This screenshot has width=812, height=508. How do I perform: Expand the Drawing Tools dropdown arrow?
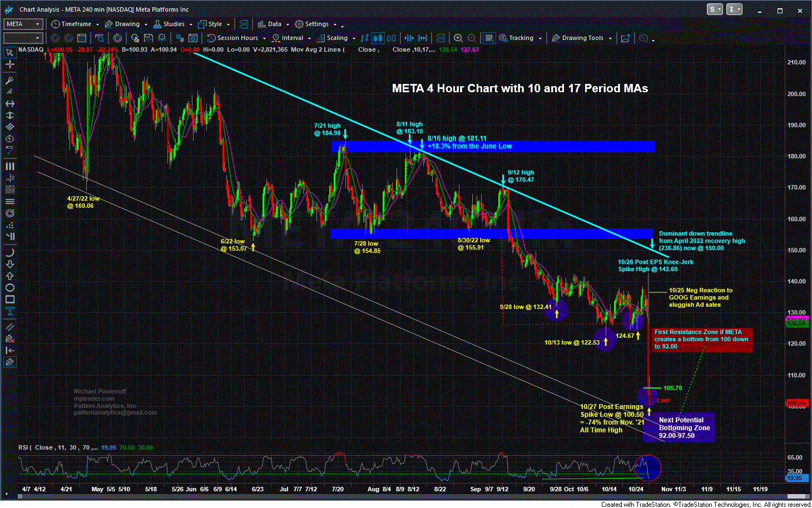point(610,38)
